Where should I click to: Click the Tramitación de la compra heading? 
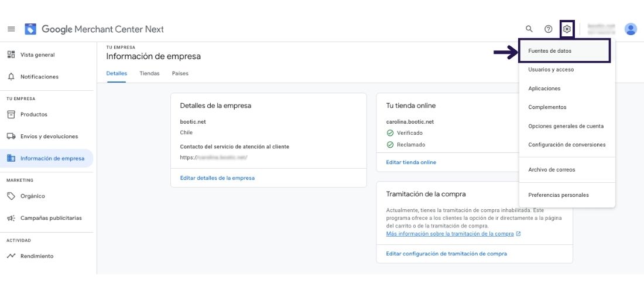point(426,194)
